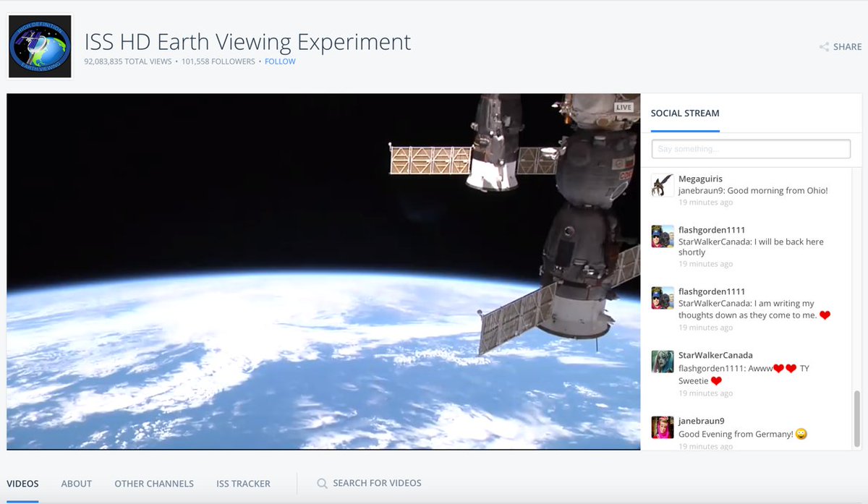Screen dimensions: 868x504
Task: Click the SHARE button
Action: tap(841, 47)
